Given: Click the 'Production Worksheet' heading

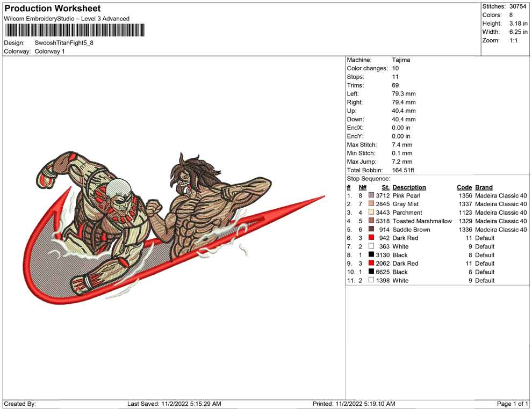Looking at the screenshot, I should tap(53, 9).
